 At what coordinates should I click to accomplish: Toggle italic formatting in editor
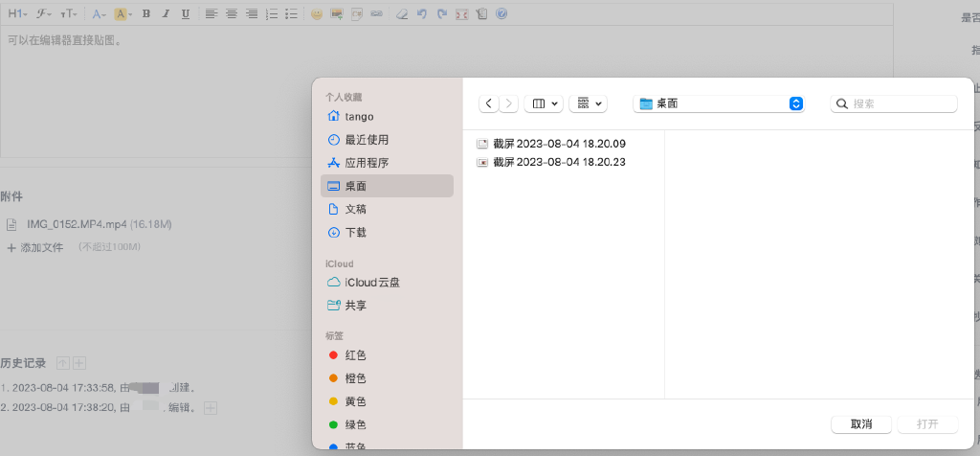click(x=166, y=14)
